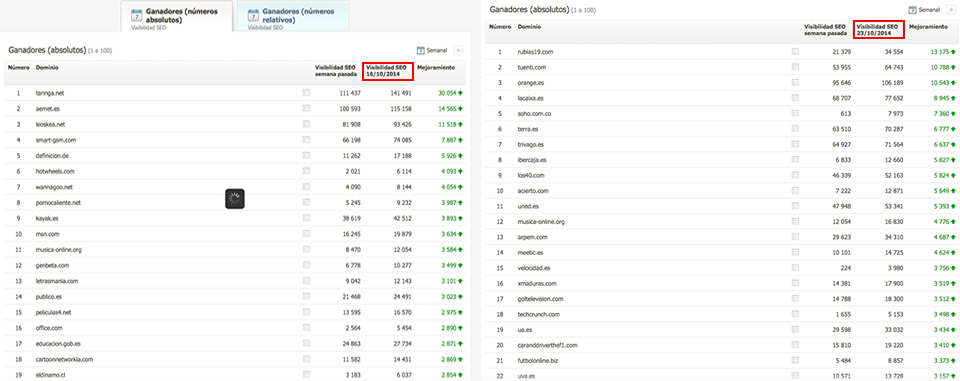
Task: Click the plus icon in the 16/10/2014 table header
Action: [459, 50]
